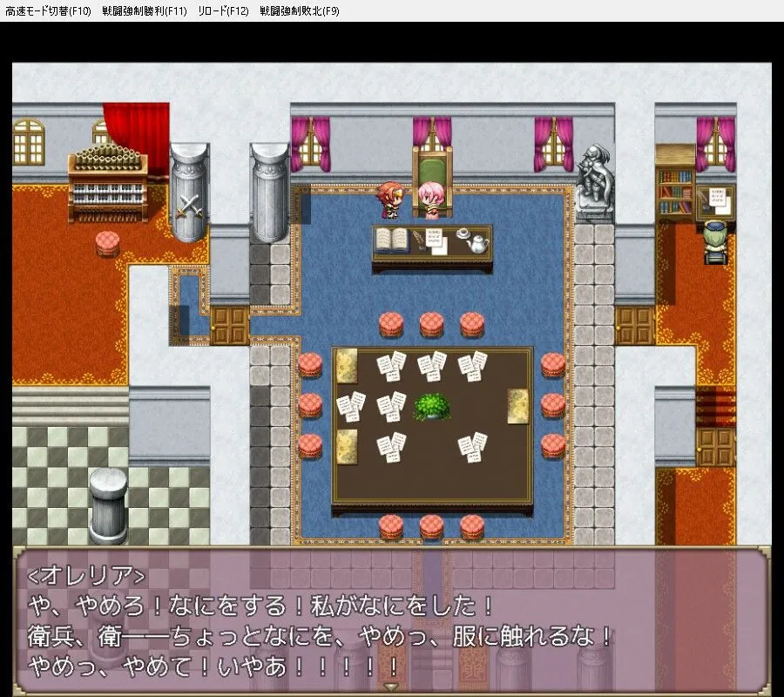
Task: Click the wooden door below the knight statue
Action: pyautogui.click(x=634, y=325)
